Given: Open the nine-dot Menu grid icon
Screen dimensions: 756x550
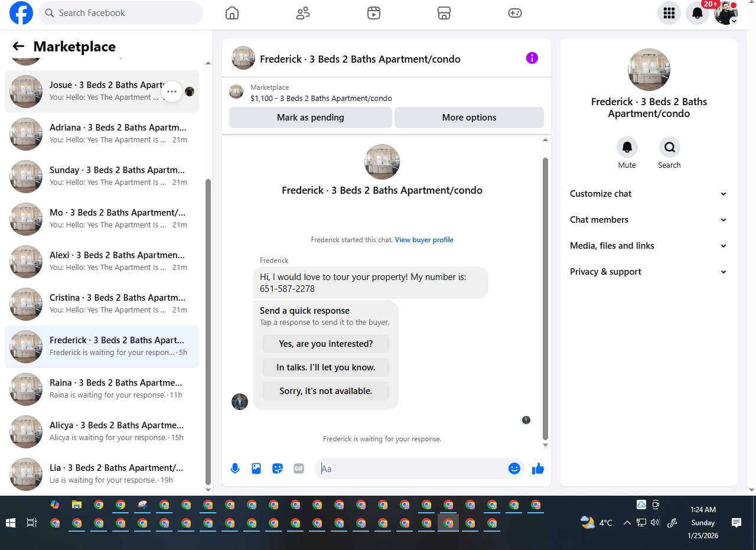Looking at the screenshot, I should [x=669, y=13].
